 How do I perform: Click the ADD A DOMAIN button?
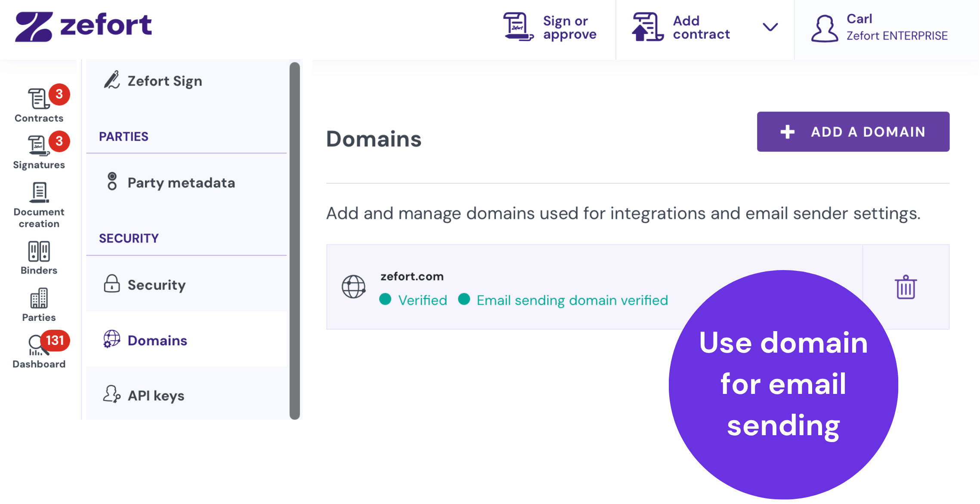coord(853,132)
